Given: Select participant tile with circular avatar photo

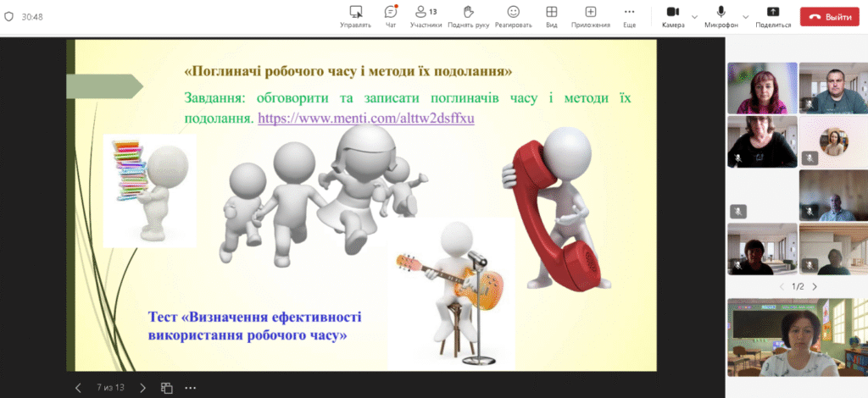Looking at the screenshot, I should (834, 141).
